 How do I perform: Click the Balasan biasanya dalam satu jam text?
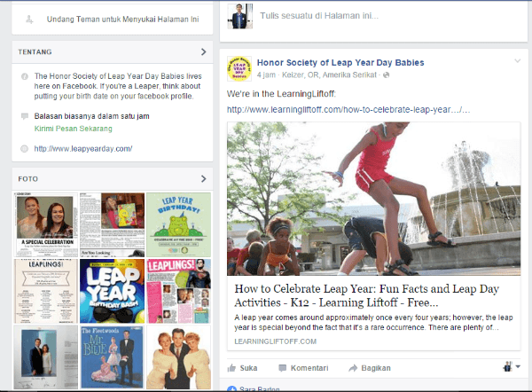[x=91, y=116]
